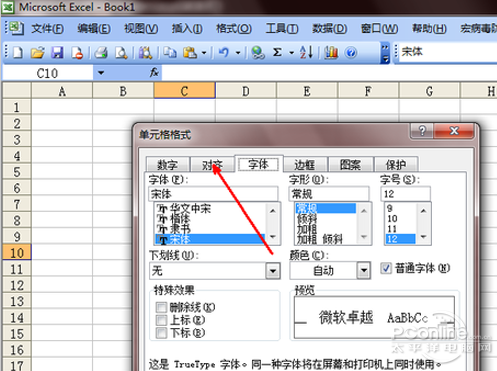Open a file with the Open folder icon
This screenshot has width=497, height=371.
tap(38, 53)
